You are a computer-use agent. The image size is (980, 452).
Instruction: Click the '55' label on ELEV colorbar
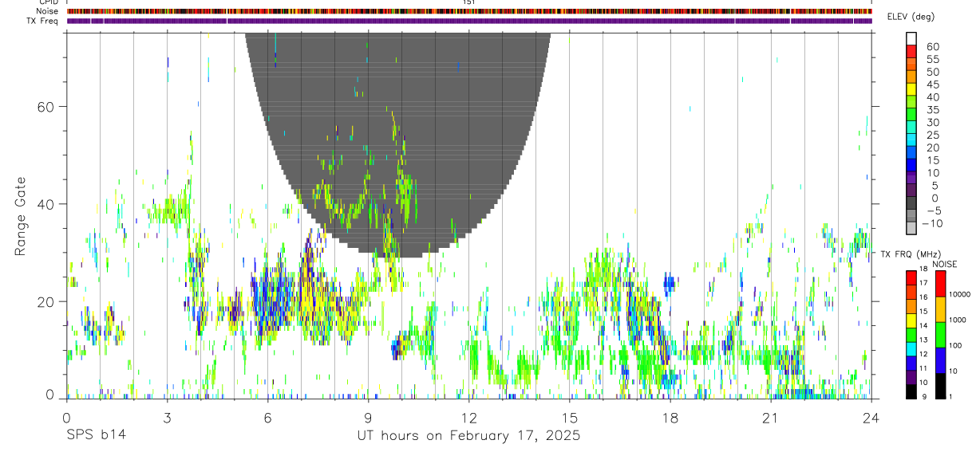[932, 59]
